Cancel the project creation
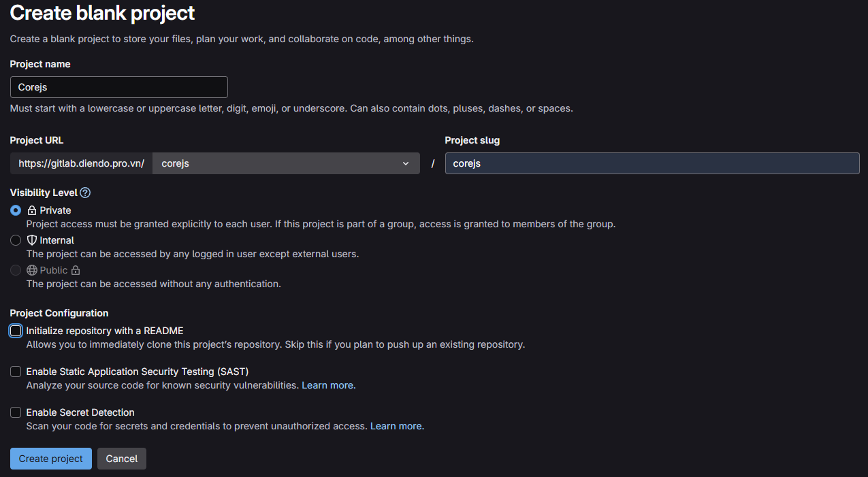This screenshot has height=477, width=868. [x=122, y=459]
